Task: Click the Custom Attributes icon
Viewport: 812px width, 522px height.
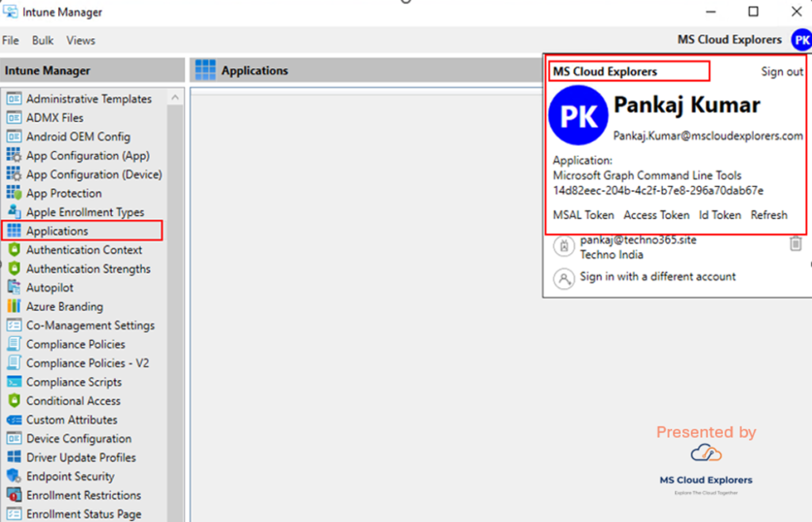Action: point(14,420)
